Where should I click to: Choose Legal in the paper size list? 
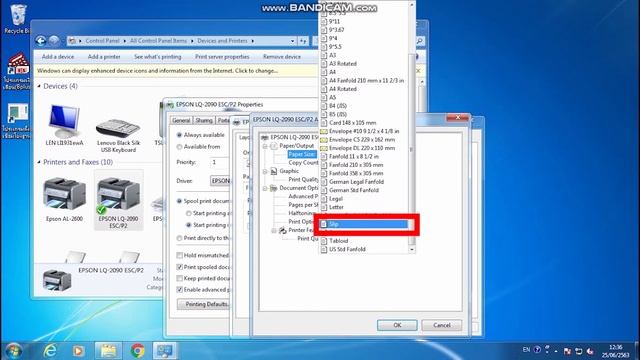336,199
